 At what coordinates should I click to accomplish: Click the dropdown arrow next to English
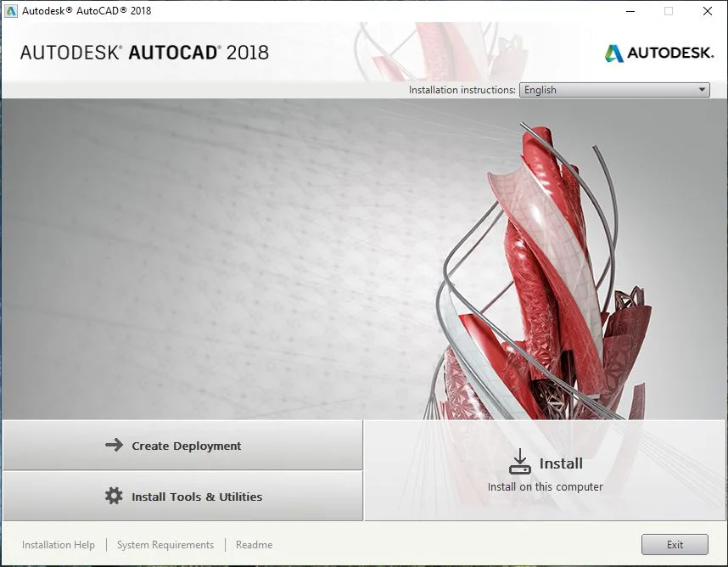tap(701, 89)
